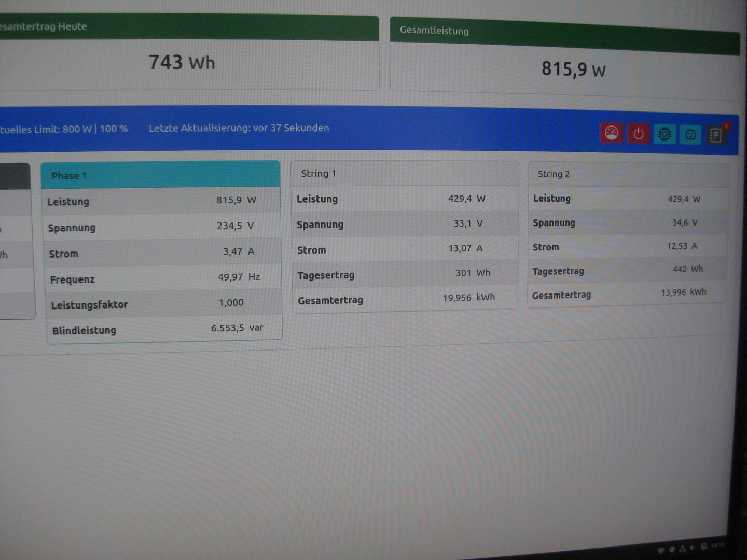Click String 1 Tagesertrag value 301 Wh
This screenshot has height=560, width=747.
point(473,273)
